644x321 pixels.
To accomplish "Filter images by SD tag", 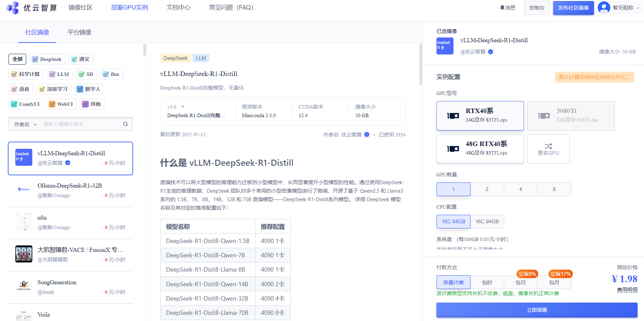I will [x=86, y=74].
